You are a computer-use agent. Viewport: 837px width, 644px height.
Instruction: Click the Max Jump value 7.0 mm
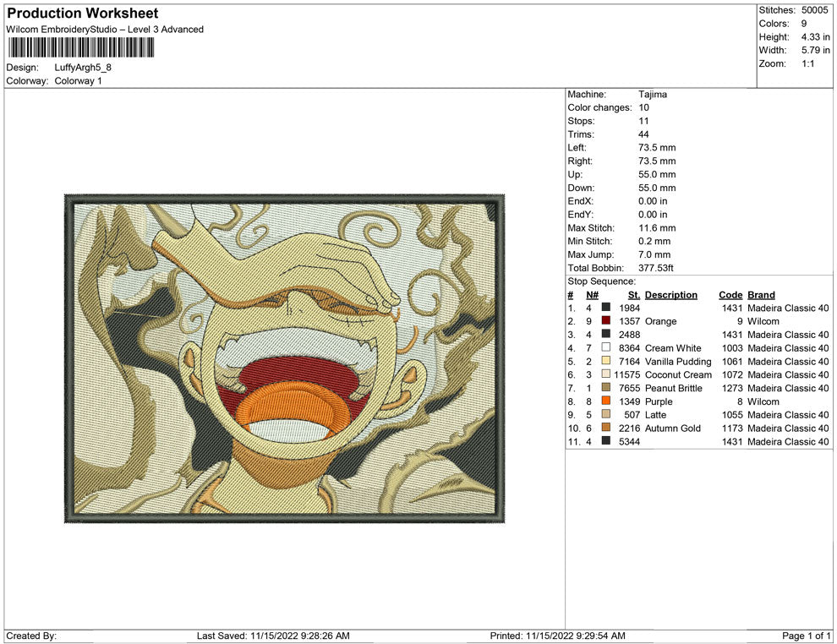[x=654, y=254]
